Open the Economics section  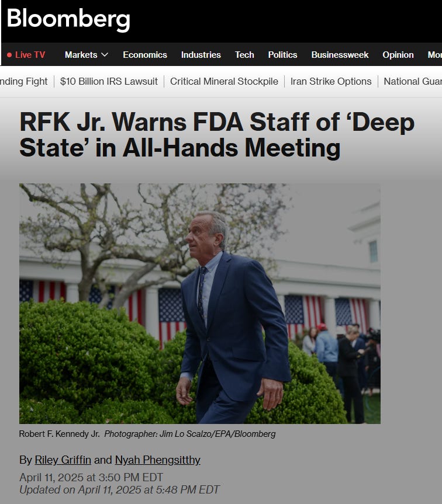tap(145, 55)
